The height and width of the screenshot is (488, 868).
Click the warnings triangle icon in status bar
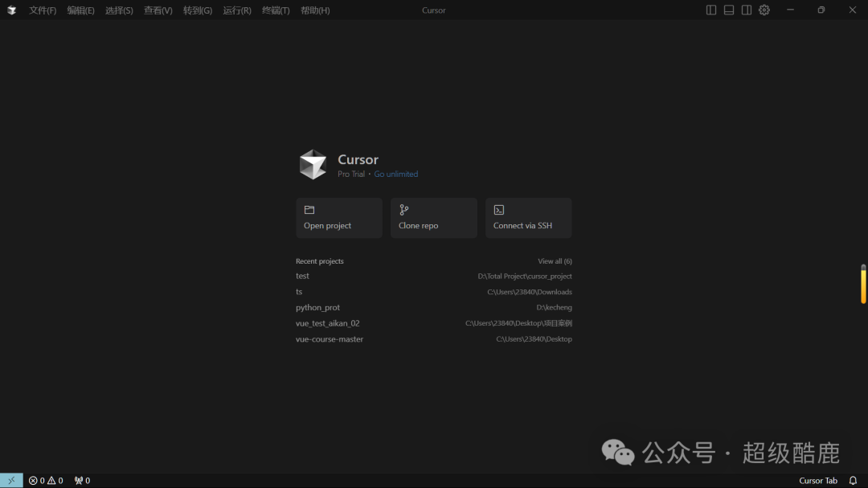51,481
